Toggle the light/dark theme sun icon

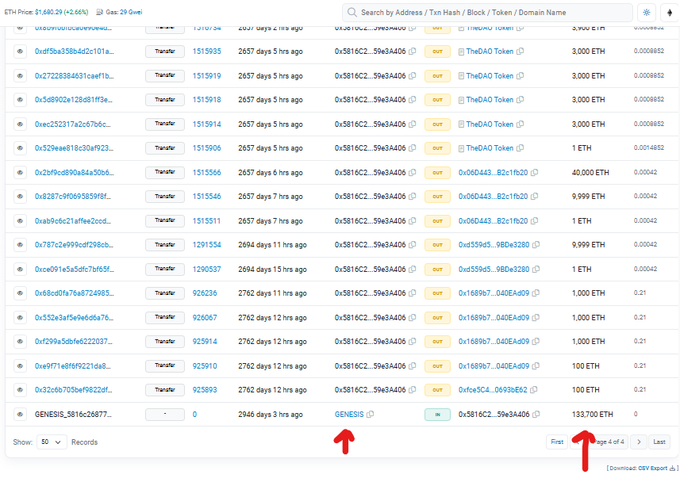[646, 13]
